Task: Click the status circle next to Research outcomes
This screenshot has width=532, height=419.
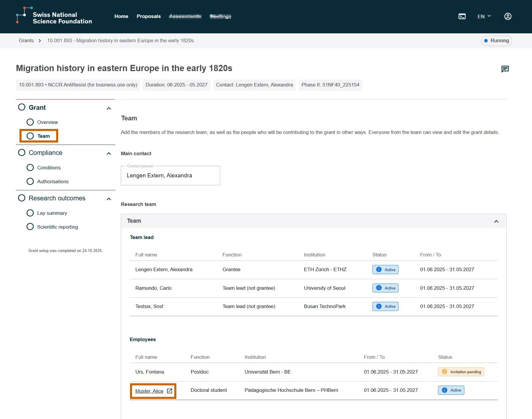Action: [22, 198]
